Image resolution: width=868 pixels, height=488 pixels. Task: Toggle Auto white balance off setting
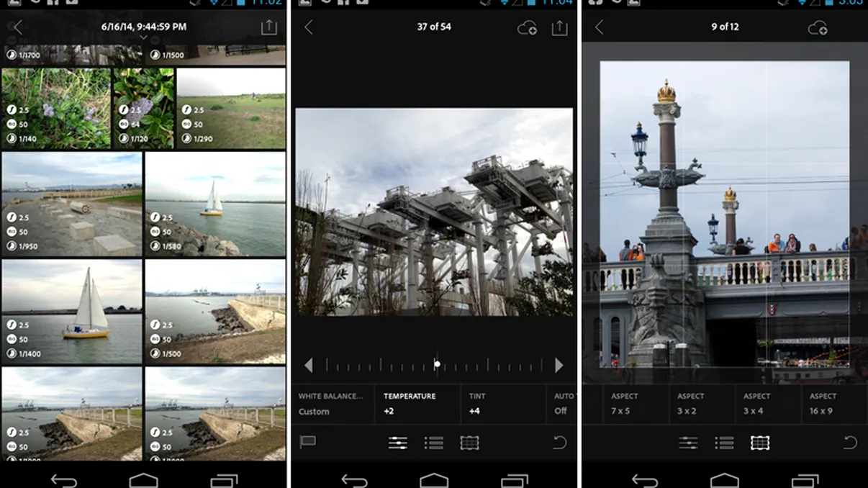562,405
